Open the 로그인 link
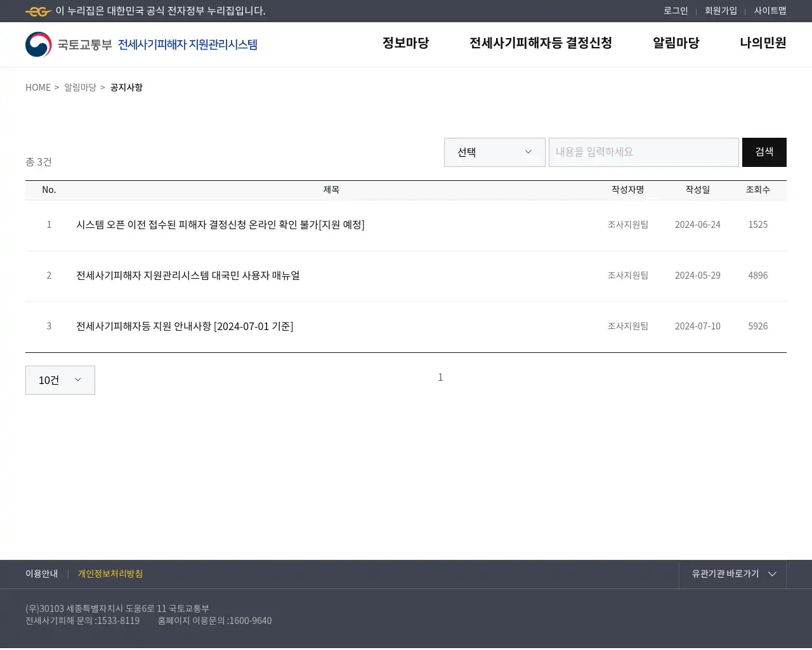812x650 pixels. click(676, 11)
